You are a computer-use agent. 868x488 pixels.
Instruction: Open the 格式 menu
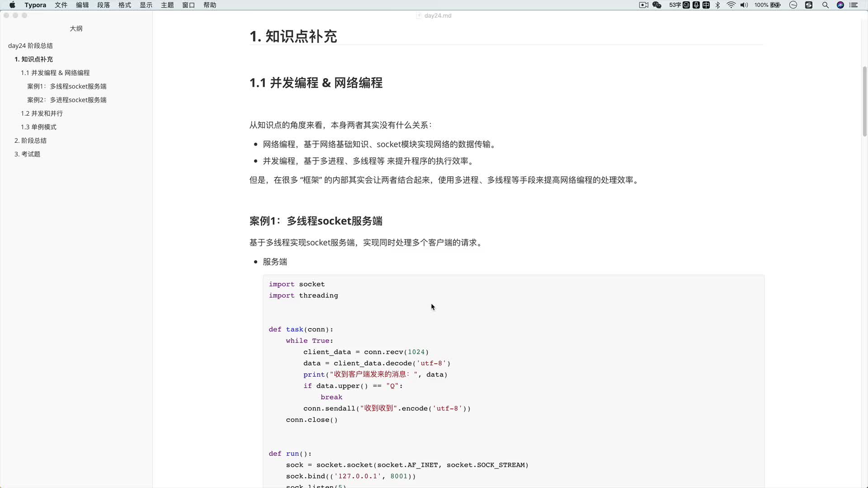[125, 5]
